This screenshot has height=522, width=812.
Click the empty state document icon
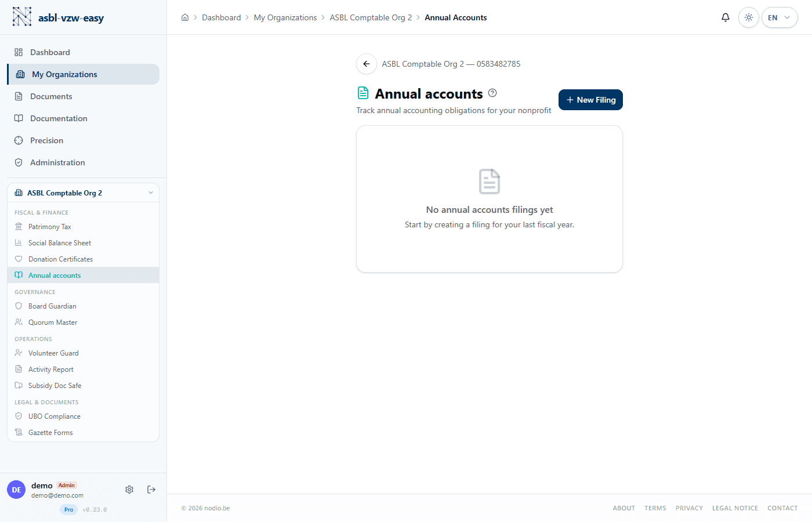click(490, 182)
